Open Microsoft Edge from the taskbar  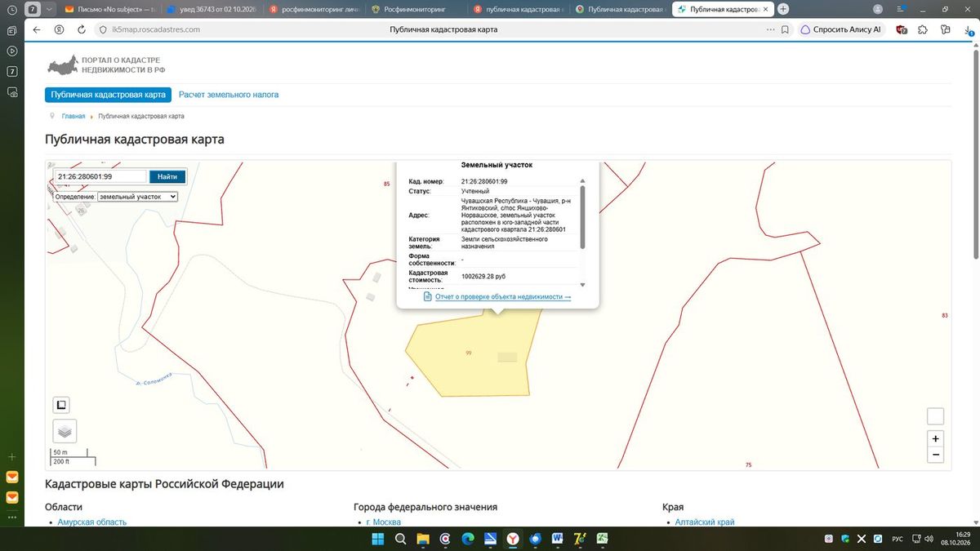(x=468, y=539)
